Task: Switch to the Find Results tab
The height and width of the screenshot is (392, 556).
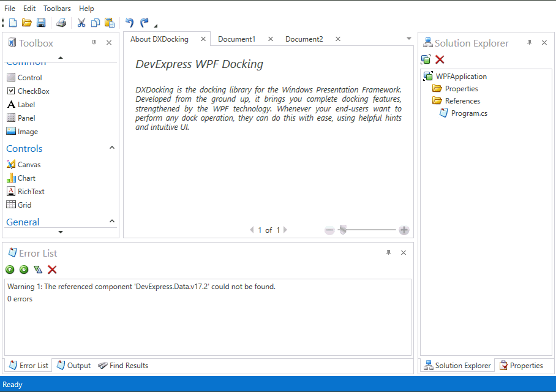Action: (124, 366)
